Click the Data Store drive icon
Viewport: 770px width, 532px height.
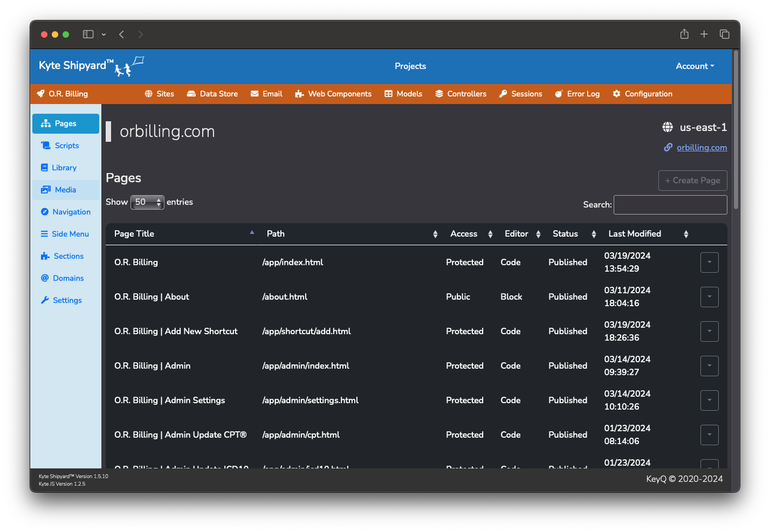click(191, 94)
